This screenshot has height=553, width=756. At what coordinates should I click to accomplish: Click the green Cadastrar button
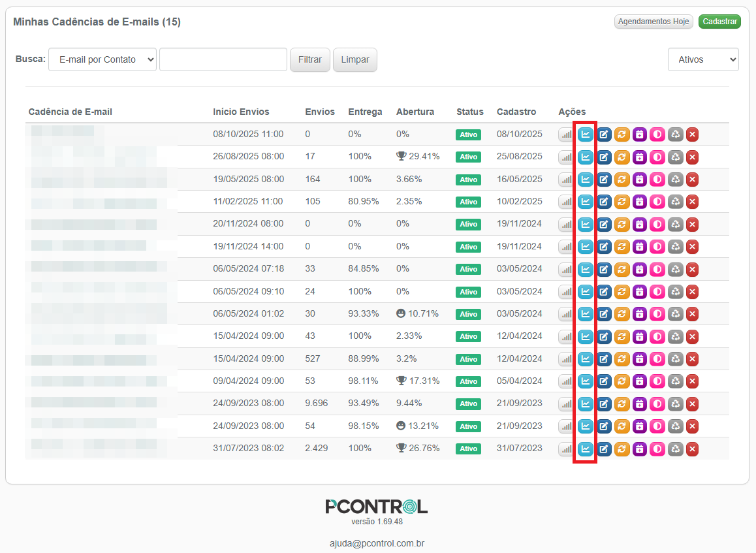[719, 22]
